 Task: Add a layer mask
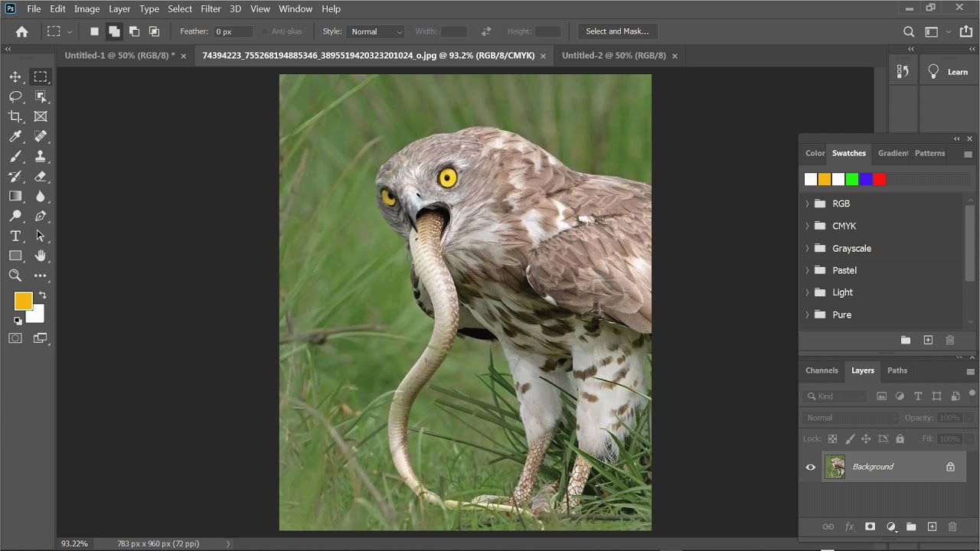click(x=870, y=527)
